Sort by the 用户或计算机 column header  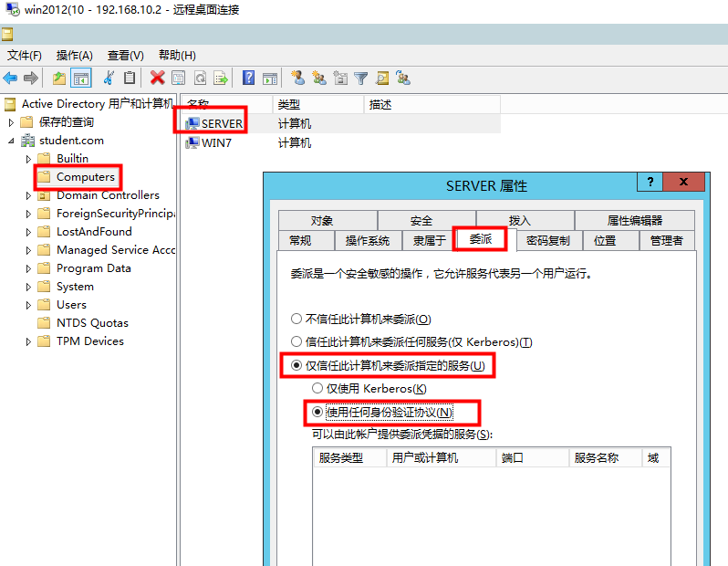click(441, 458)
